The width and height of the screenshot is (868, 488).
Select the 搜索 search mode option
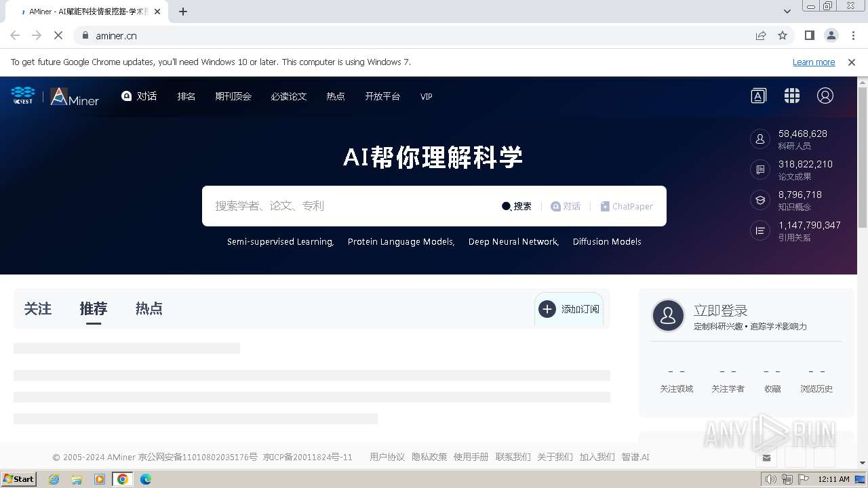[517, 206]
